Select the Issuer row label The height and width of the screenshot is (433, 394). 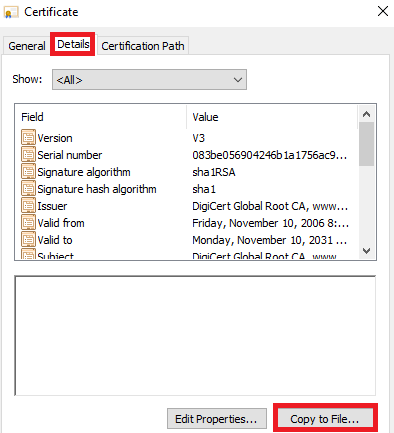(52, 206)
